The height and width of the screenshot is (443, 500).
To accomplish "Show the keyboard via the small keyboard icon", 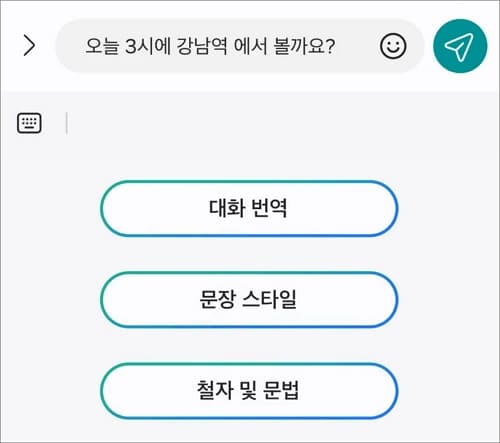I will click(29, 123).
